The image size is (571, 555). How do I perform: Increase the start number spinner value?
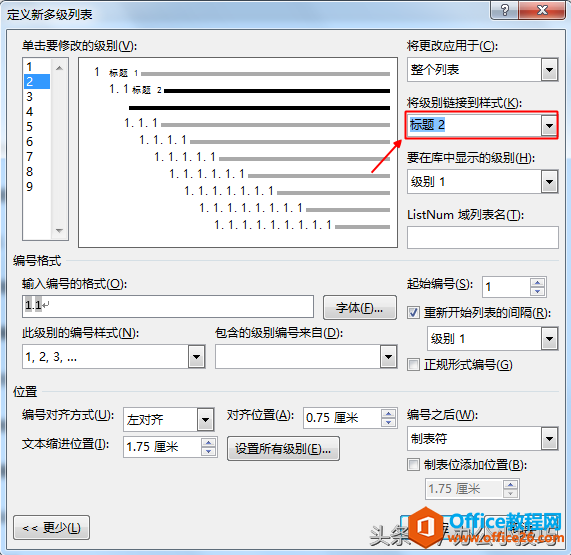click(537, 282)
